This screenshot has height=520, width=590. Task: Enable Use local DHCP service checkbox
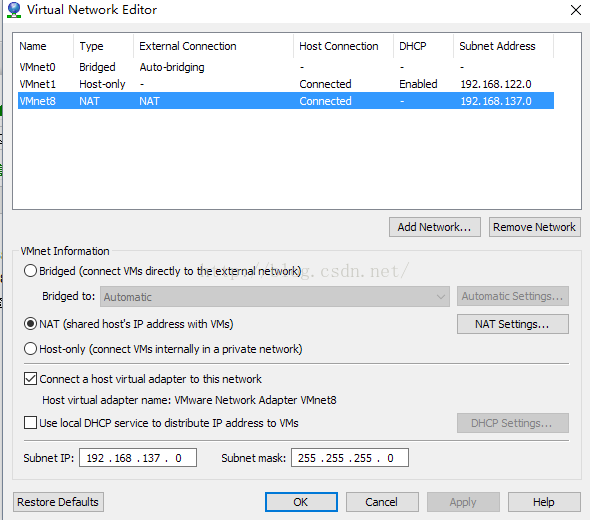[x=30, y=423]
